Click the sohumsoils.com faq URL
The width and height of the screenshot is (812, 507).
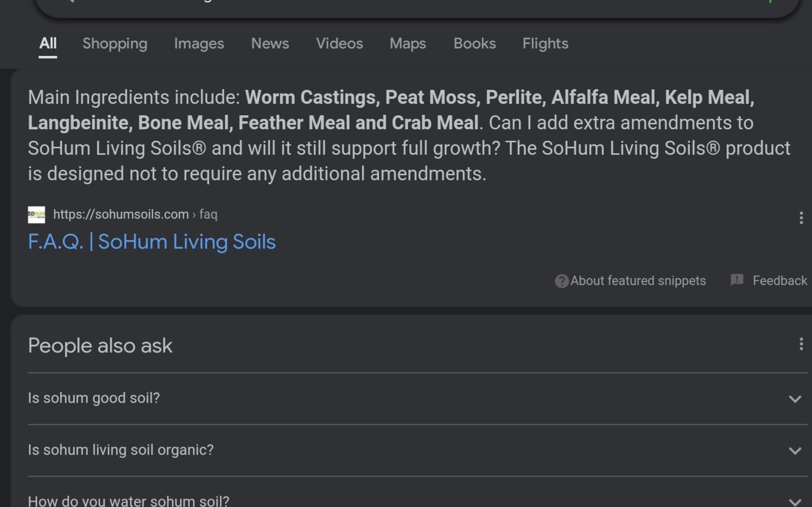tap(135, 215)
